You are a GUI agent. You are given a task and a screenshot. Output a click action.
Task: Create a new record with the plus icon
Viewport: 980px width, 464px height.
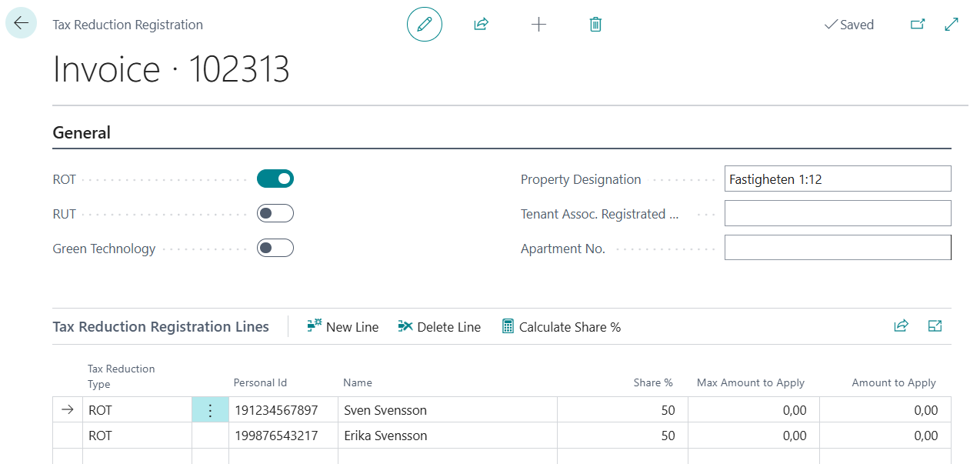(x=538, y=25)
